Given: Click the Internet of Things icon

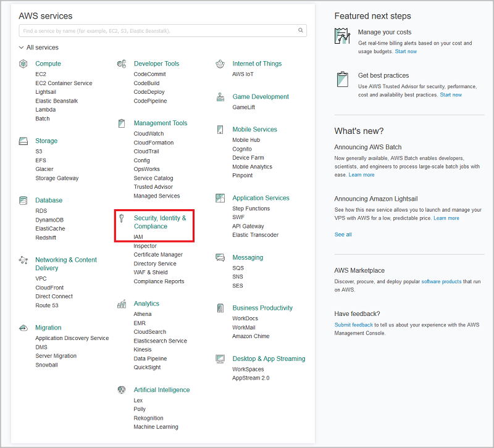Looking at the screenshot, I should pyautogui.click(x=220, y=64).
